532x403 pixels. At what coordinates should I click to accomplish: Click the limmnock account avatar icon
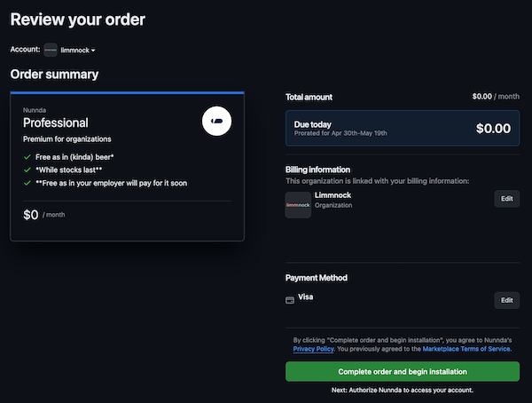(x=51, y=50)
